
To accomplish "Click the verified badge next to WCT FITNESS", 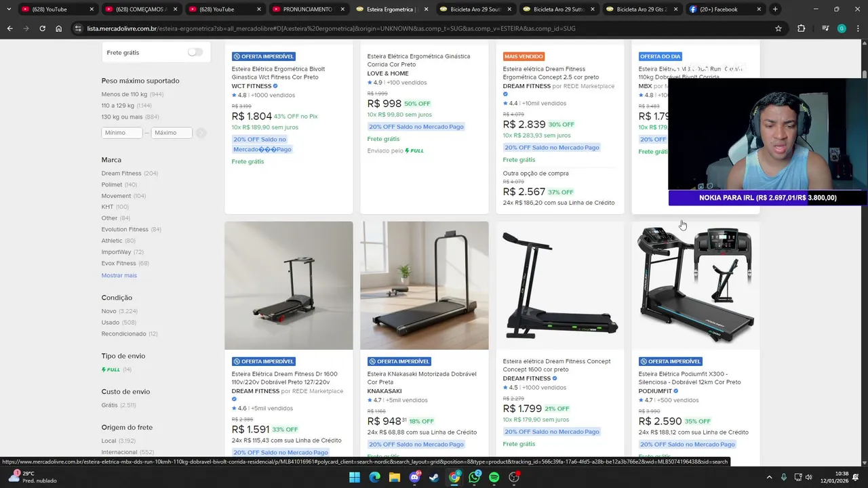I will [275, 86].
